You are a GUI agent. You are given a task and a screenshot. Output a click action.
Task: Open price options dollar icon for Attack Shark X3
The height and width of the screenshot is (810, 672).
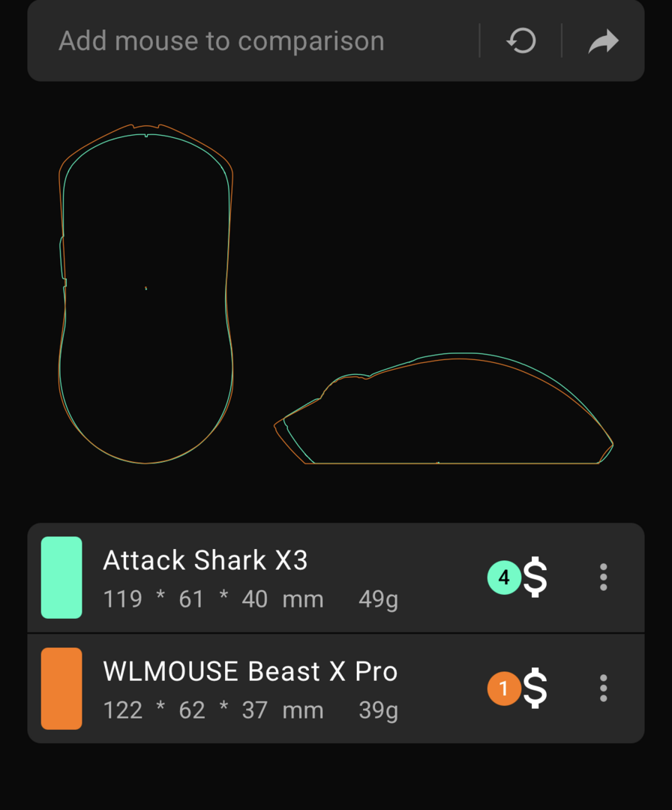[535, 577]
